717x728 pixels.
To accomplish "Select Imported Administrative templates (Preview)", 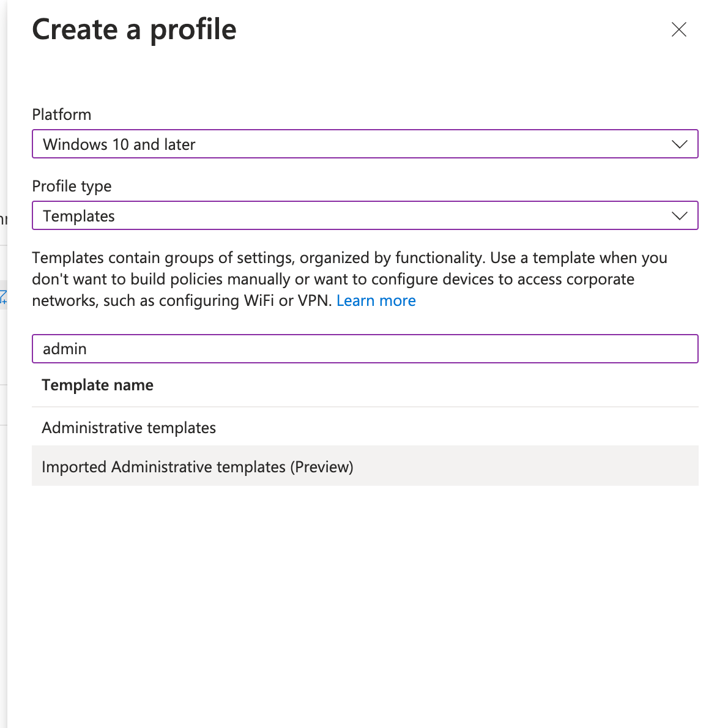I will tap(197, 466).
